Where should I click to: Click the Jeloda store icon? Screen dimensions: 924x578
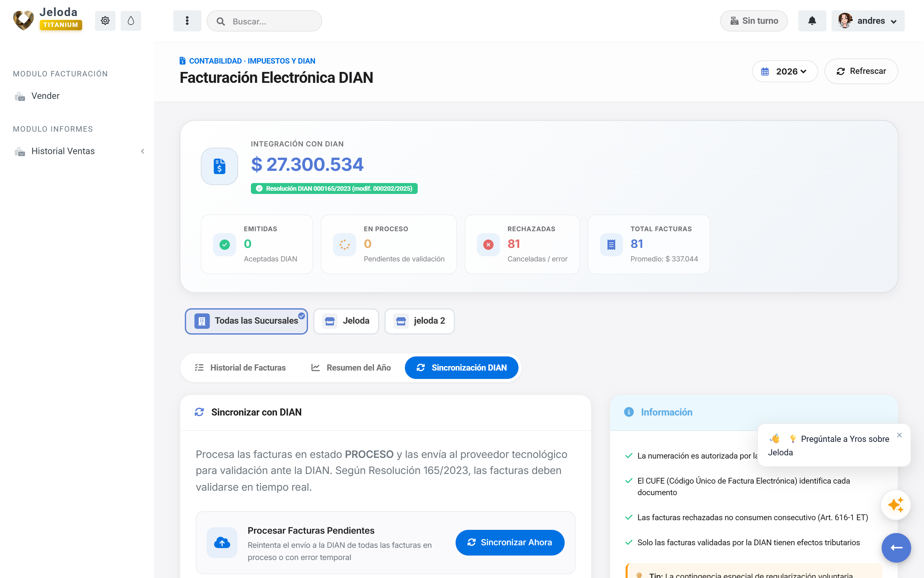[x=330, y=321]
